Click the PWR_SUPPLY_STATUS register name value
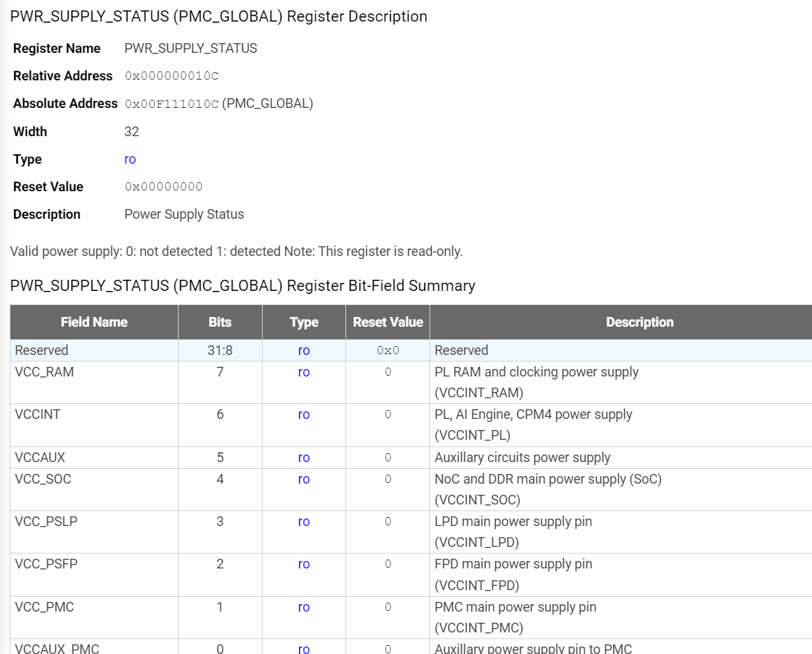 click(191, 48)
